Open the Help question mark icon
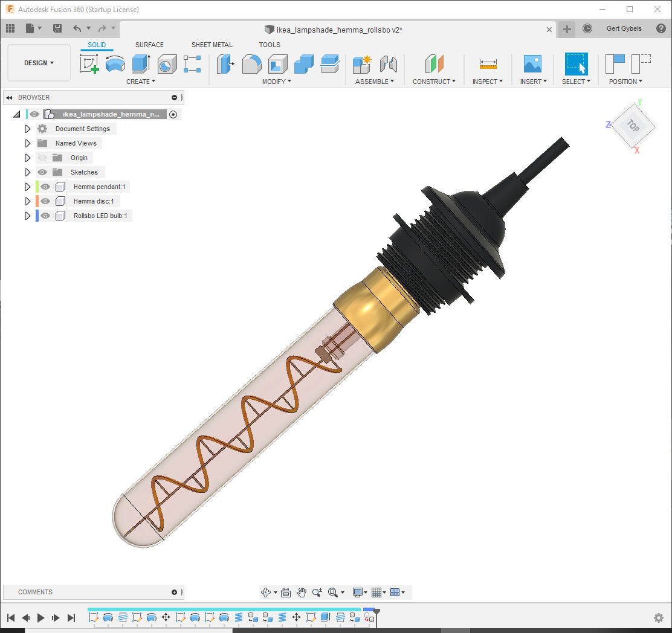 point(661,28)
